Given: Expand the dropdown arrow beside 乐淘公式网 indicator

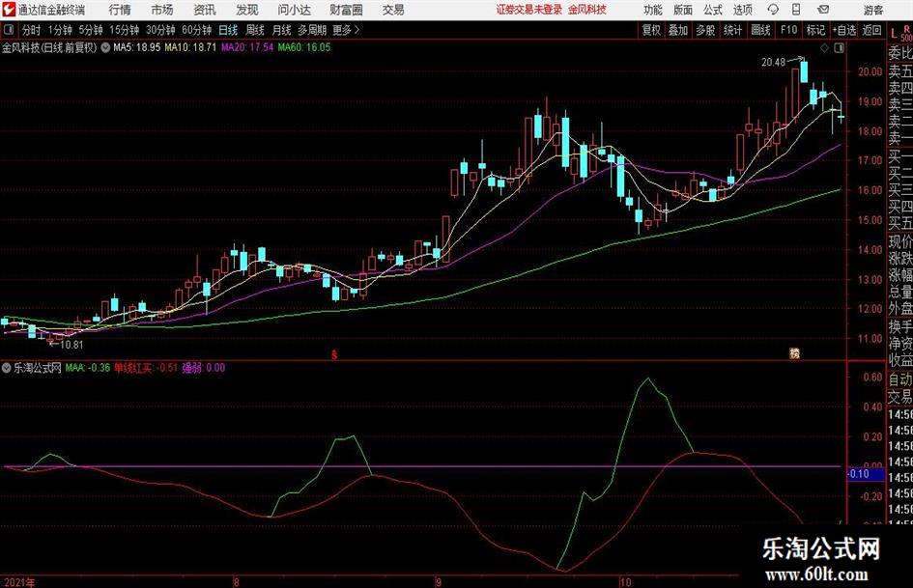Looking at the screenshot, I should pos(7,368).
